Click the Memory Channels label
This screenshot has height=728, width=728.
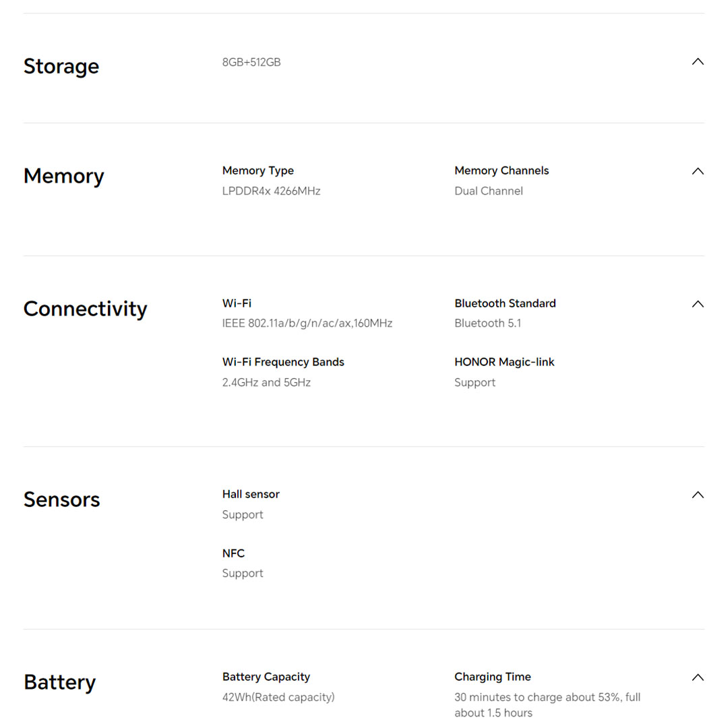click(x=502, y=171)
